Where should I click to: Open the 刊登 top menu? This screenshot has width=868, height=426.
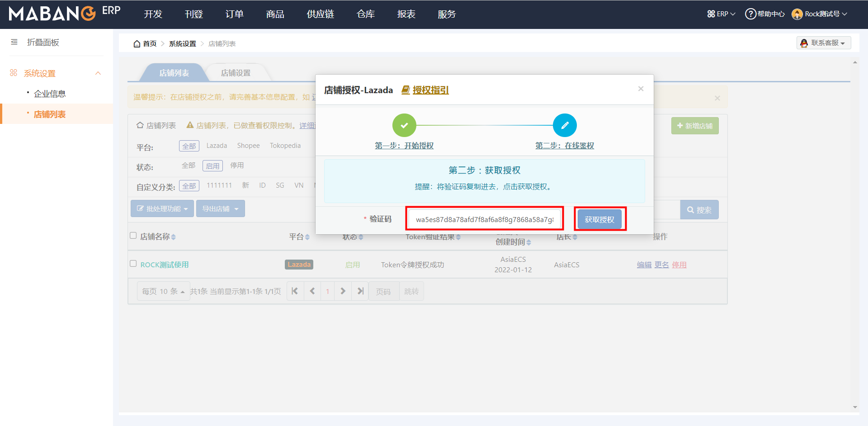pyautogui.click(x=193, y=14)
